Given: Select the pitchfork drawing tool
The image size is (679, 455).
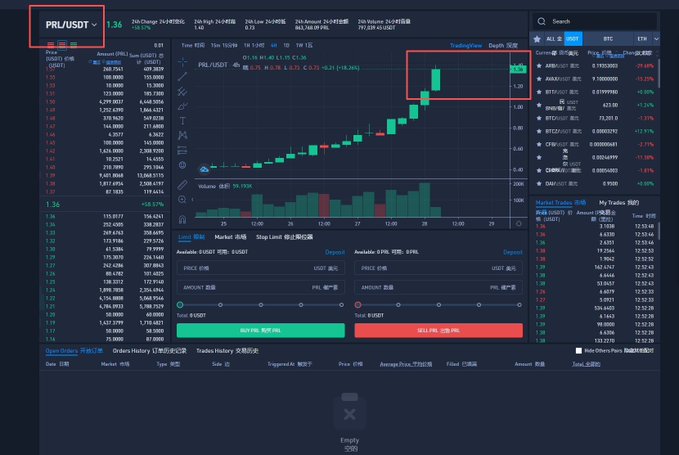Looking at the screenshot, I should pyautogui.click(x=182, y=92).
